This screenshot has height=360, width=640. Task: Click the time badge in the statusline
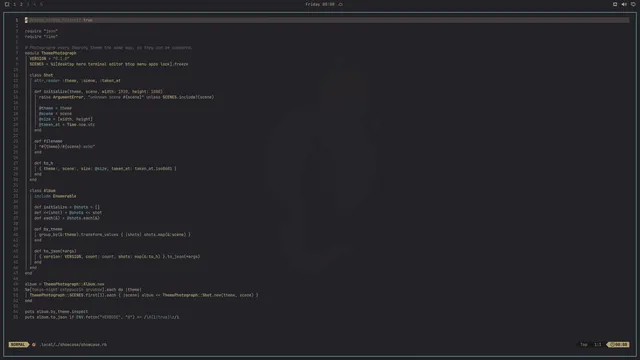click(618, 344)
